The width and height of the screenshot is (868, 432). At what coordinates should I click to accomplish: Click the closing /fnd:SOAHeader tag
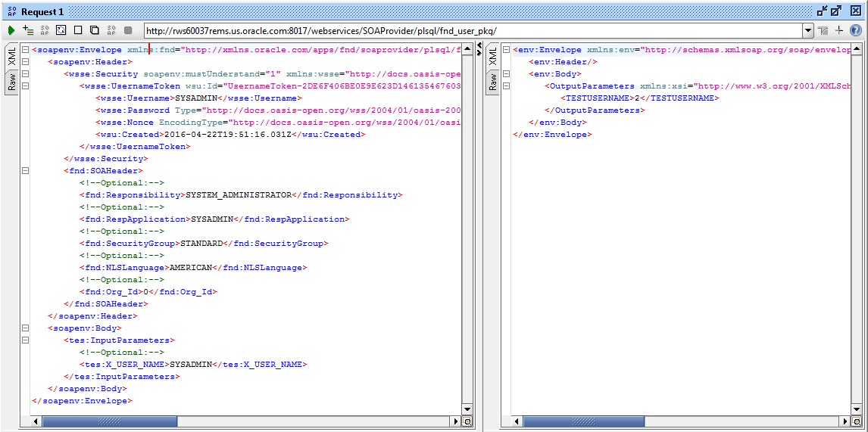point(106,303)
